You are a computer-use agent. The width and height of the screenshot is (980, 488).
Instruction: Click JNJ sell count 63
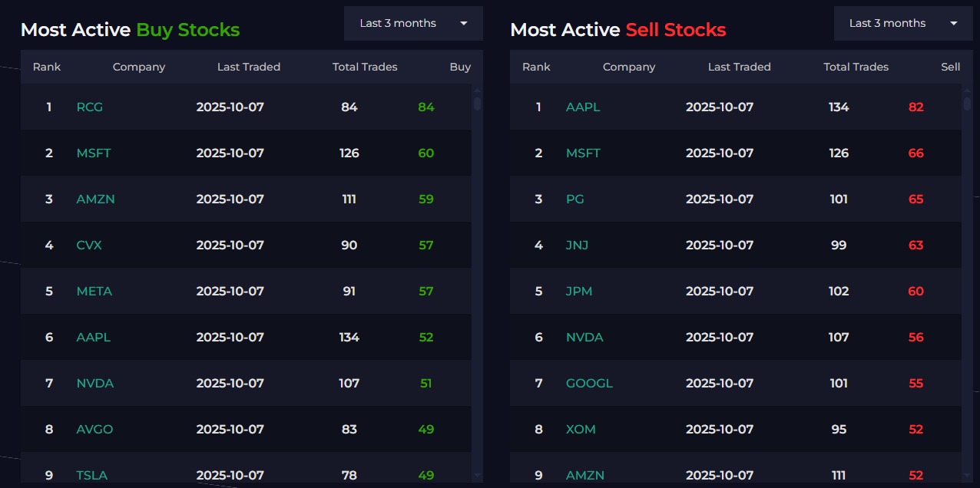click(x=915, y=245)
